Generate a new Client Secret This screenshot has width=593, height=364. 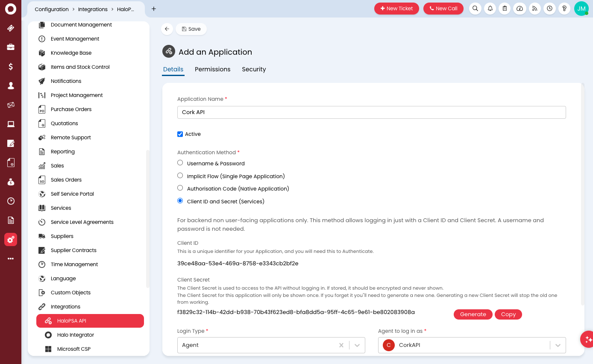point(473,314)
